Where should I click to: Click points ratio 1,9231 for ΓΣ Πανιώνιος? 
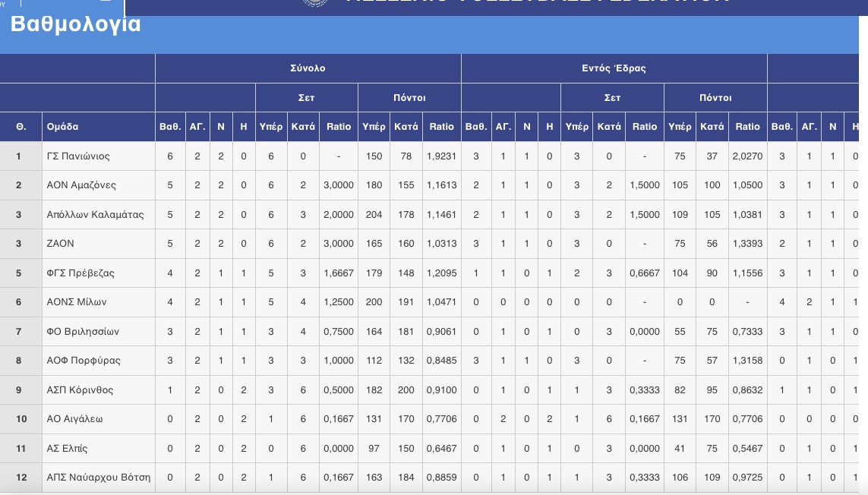[x=441, y=156]
